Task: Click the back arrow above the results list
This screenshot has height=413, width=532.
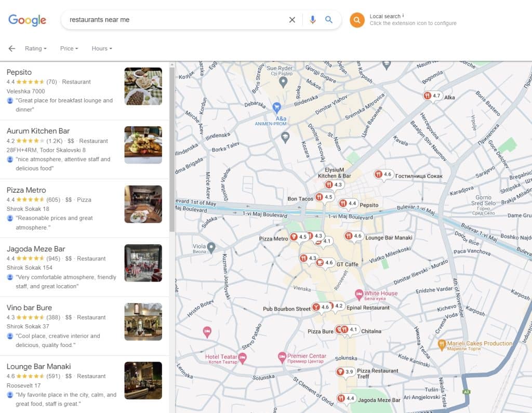Action: pyautogui.click(x=11, y=48)
